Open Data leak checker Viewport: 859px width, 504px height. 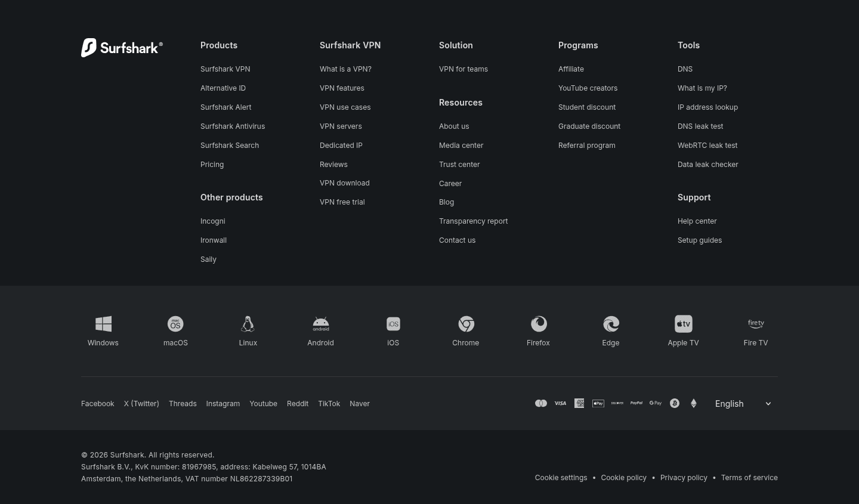707,165
